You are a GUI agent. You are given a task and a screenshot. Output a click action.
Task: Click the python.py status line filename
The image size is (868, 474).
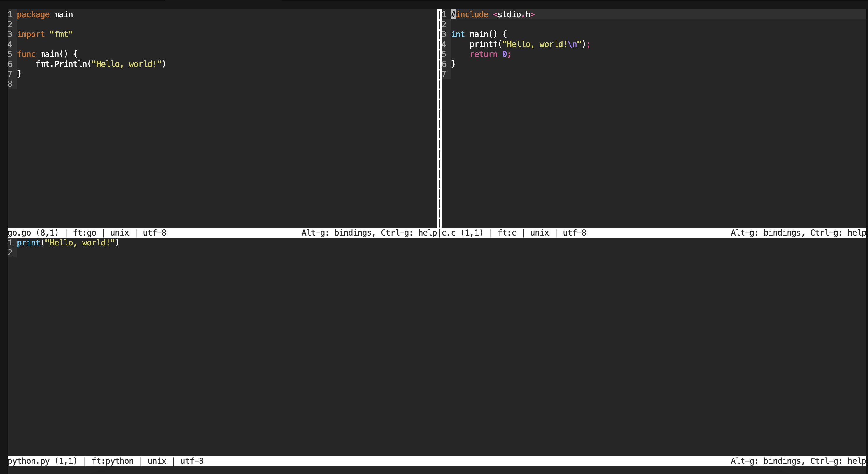tap(28, 461)
